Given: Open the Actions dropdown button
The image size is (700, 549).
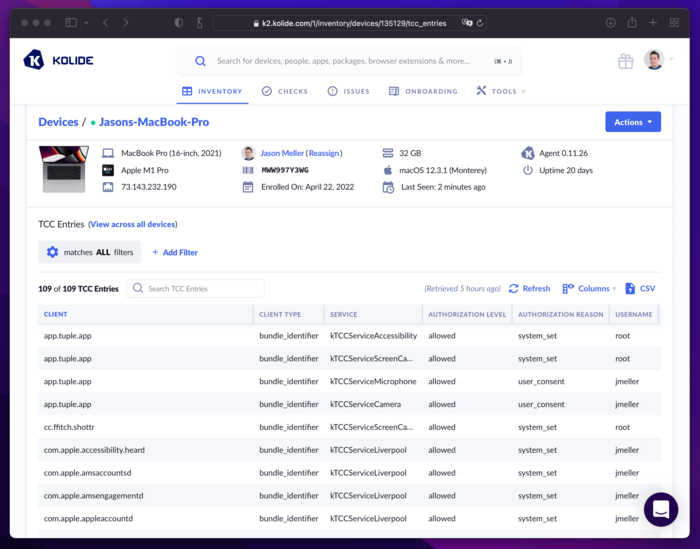Looking at the screenshot, I should (633, 122).
